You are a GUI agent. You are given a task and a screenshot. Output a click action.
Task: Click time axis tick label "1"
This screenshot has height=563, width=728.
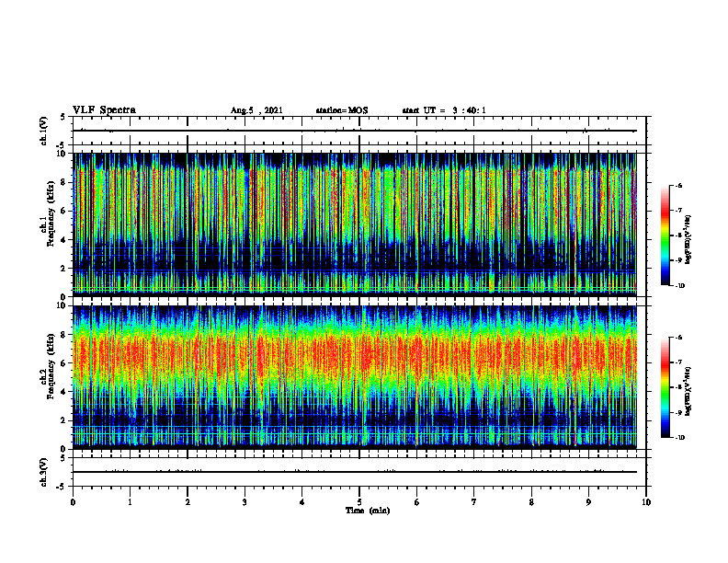pyautogui.click(x=130, y=502)
